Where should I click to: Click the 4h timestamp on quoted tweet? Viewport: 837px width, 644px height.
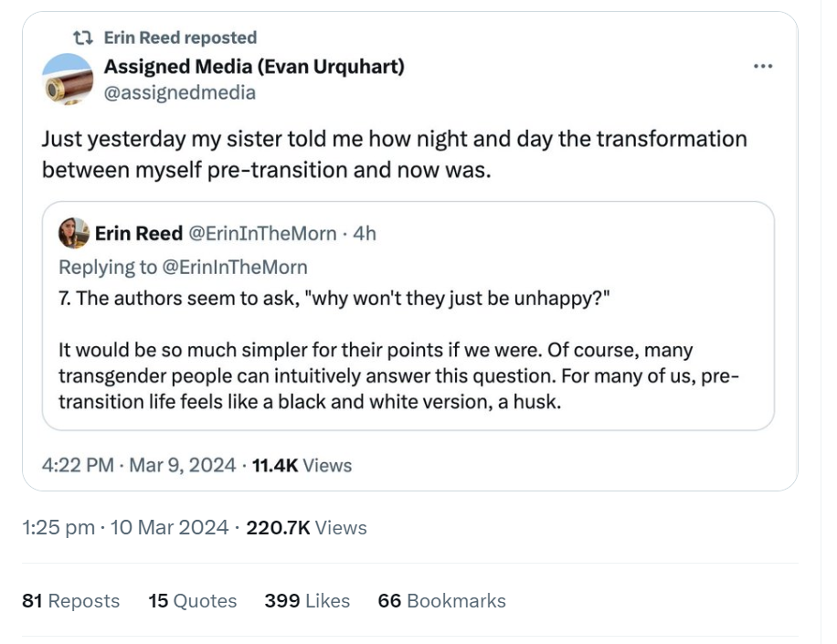coord(364,234)
